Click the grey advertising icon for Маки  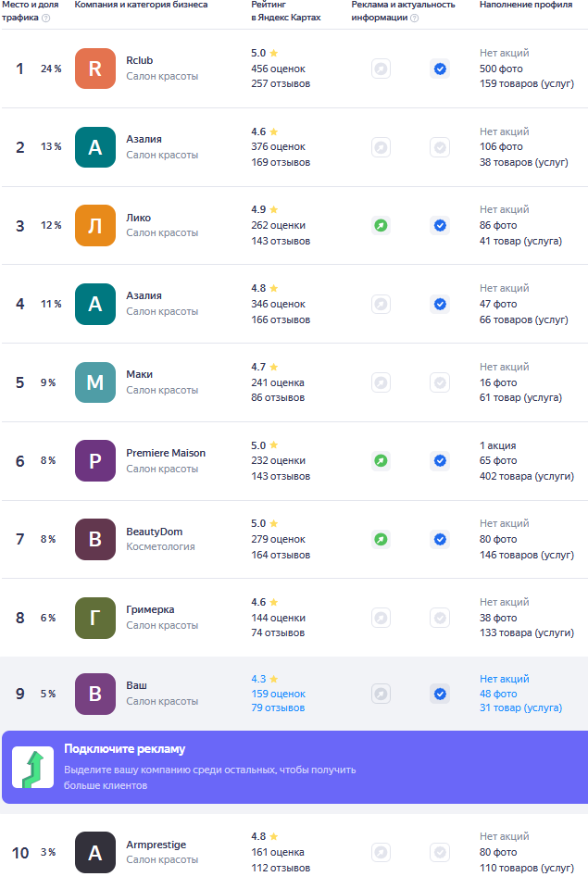[x=381, y=382]
